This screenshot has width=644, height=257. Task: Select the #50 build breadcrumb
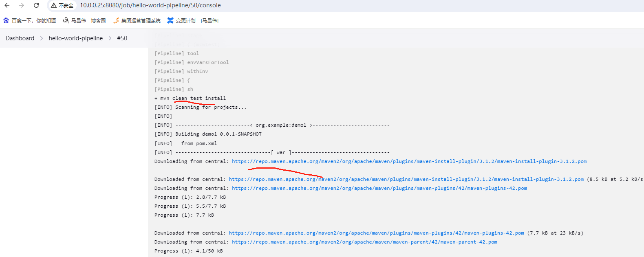(x=122, y=38)
